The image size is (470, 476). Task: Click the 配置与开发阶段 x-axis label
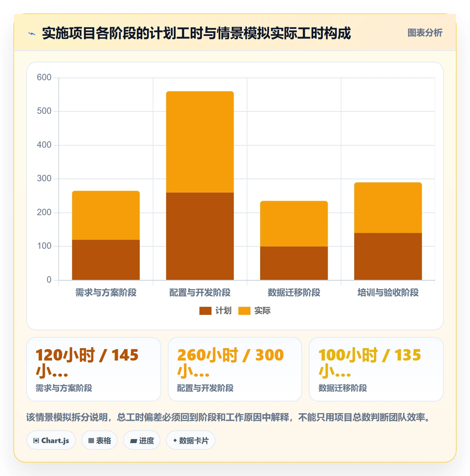pos(200,293)
